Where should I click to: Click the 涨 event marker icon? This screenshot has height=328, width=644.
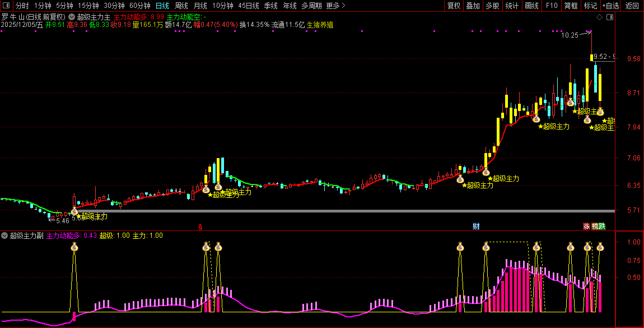[x=586, y=227]
